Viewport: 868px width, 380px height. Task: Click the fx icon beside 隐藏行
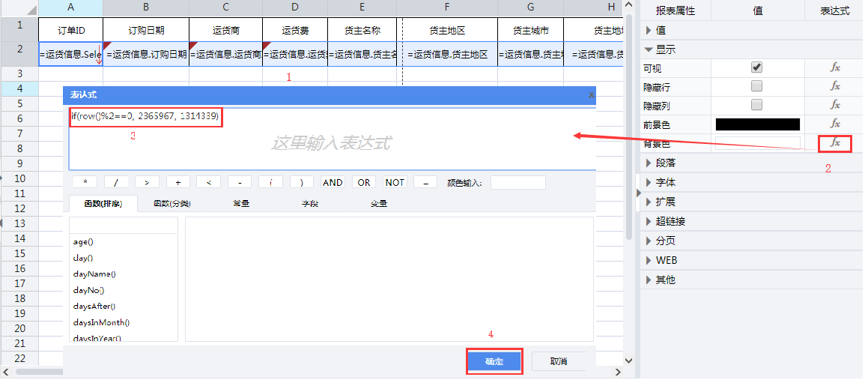(835, 86)
